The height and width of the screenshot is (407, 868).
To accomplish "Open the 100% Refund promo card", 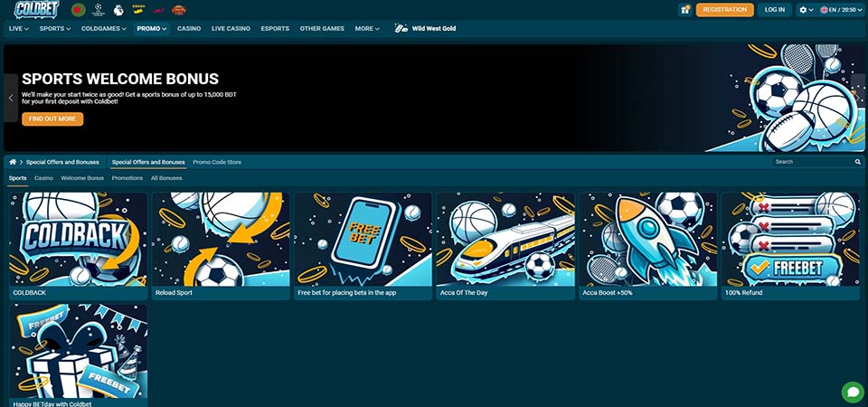I will 790,246.
